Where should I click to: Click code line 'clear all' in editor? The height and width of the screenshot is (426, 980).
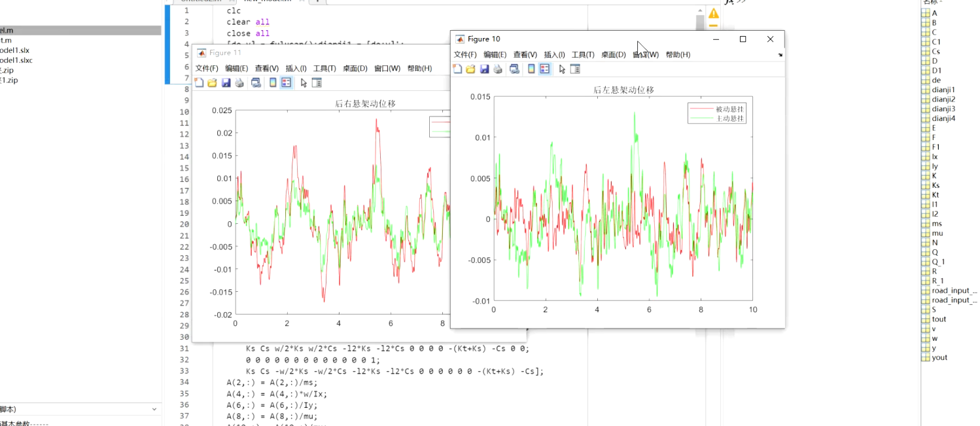pos(248,22)
